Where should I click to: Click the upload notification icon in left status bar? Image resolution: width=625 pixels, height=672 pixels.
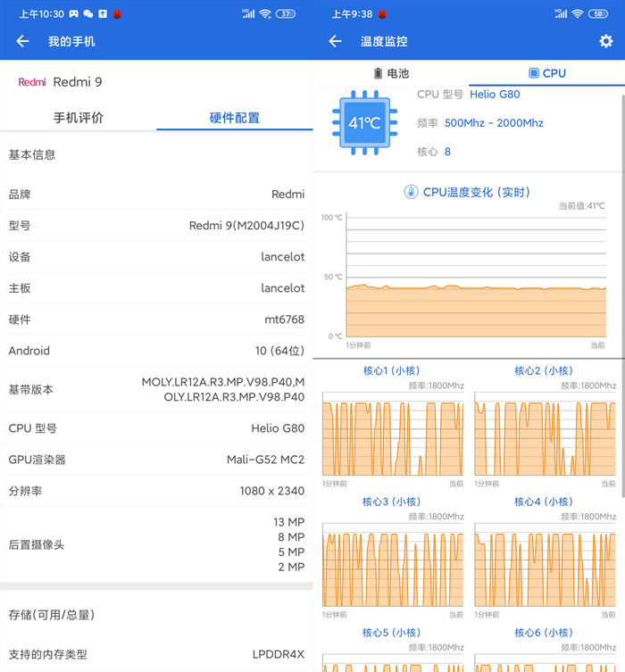click(x=103, y=13)
